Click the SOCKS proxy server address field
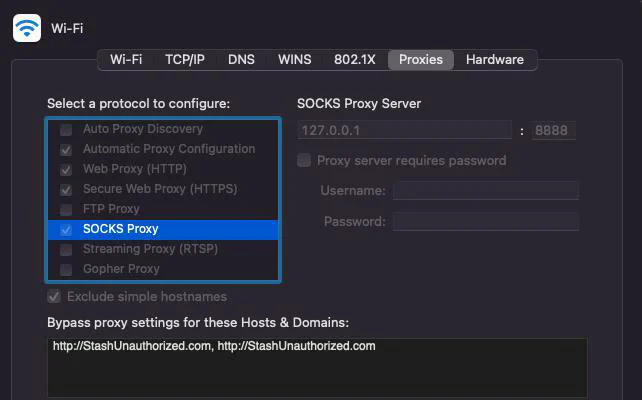The width and height of the screenshot is (642, 400). 404,130
